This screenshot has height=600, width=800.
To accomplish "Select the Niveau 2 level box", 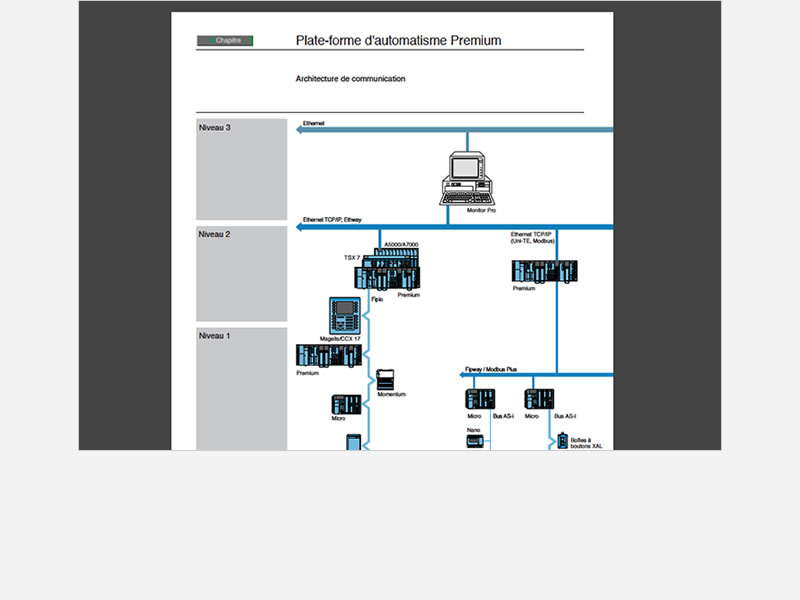I will click(242, 274).
